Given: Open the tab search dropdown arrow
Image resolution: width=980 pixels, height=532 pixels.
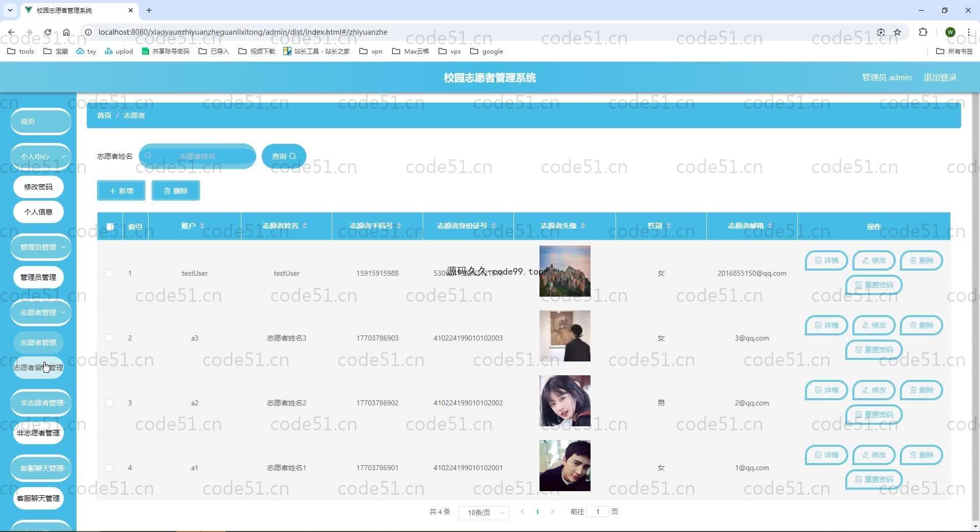Looking at the screenshot, I should tap(10, 10).
